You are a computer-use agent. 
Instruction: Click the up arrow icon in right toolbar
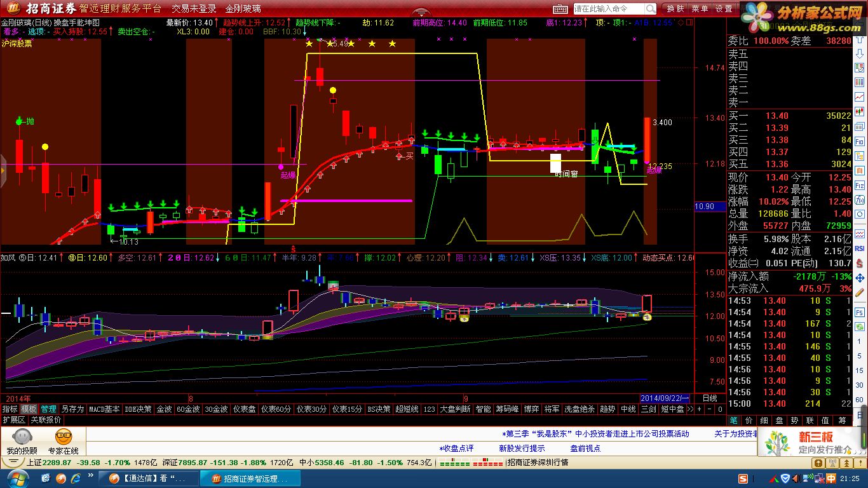click(860, 40)
